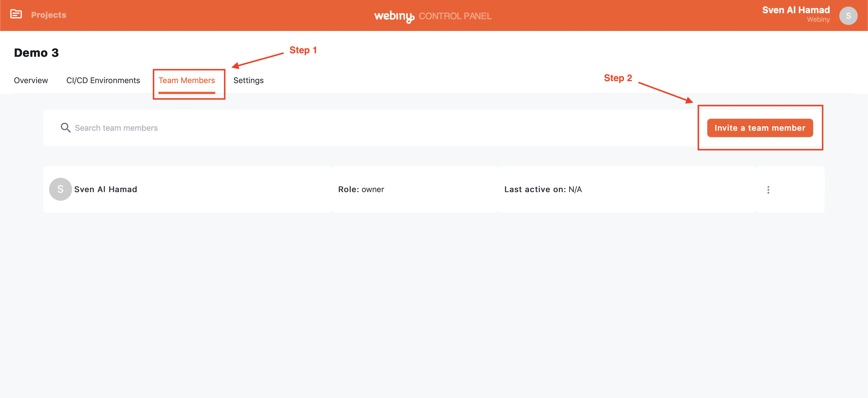Image resolution: width=868 pixels, height=398 pixels.
Task: Click the Role: owner cell
Action: (361, 190)
